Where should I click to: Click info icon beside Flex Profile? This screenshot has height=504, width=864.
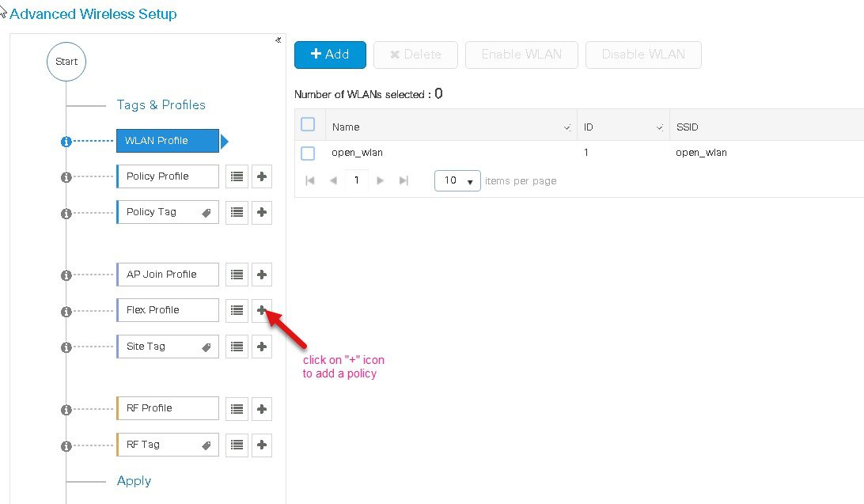(x=66, y=311)
